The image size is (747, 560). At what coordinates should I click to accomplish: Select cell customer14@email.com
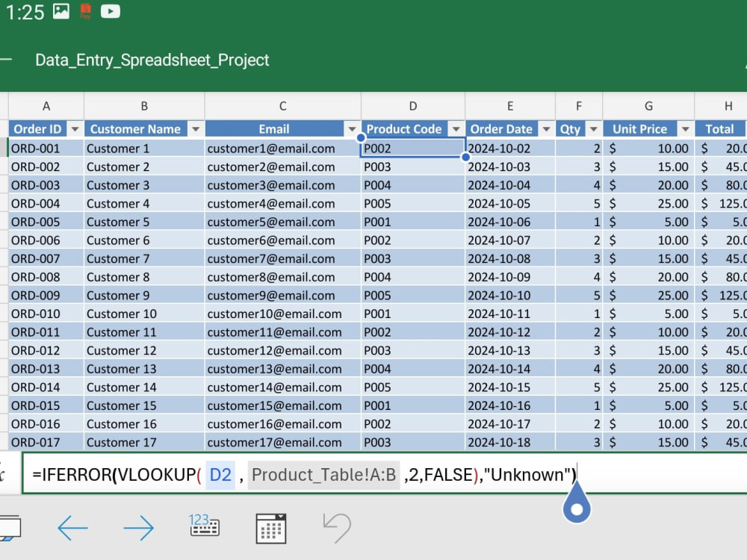coord(282,387)
